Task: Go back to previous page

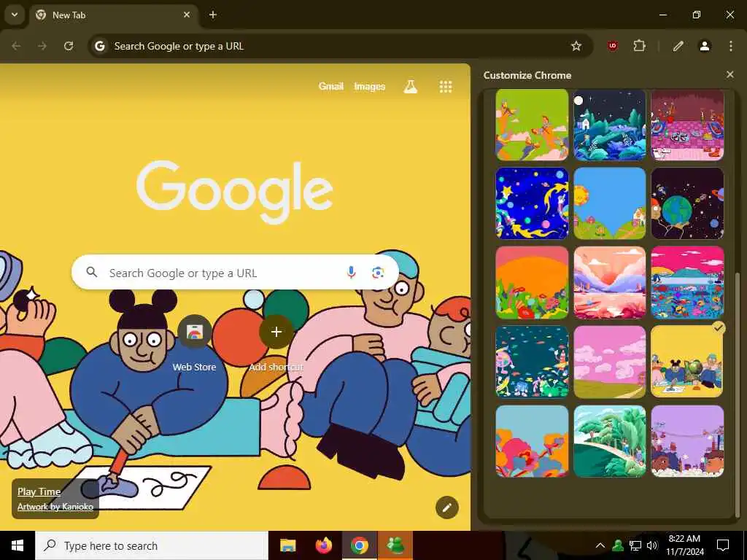Action: tap(16, 46)
